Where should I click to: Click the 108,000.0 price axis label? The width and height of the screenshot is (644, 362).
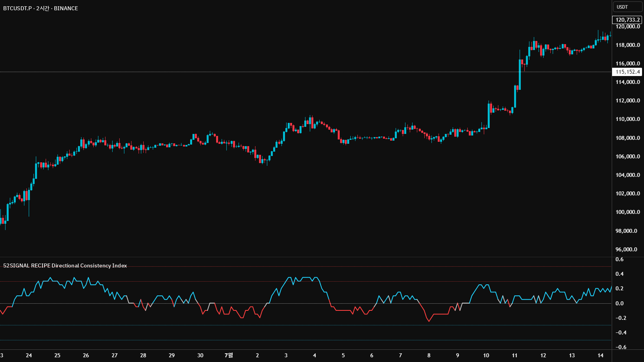click(x=627, y=138)
